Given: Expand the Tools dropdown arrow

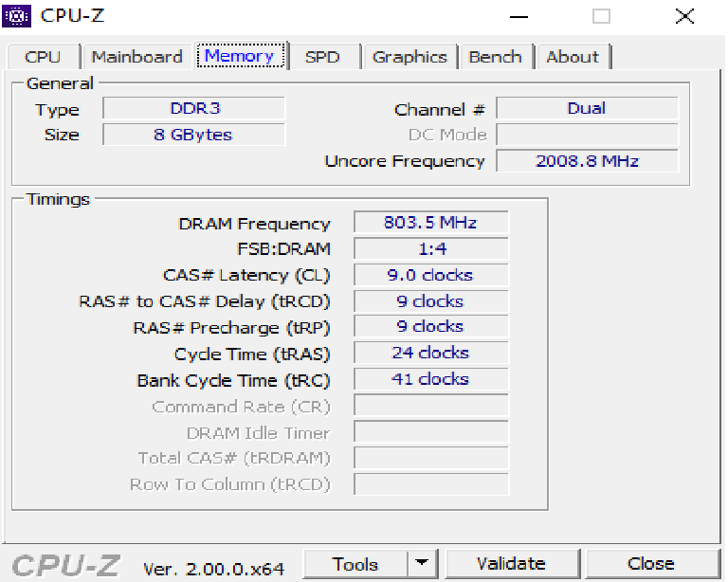Looking at the screenshot, I should 422,564.
